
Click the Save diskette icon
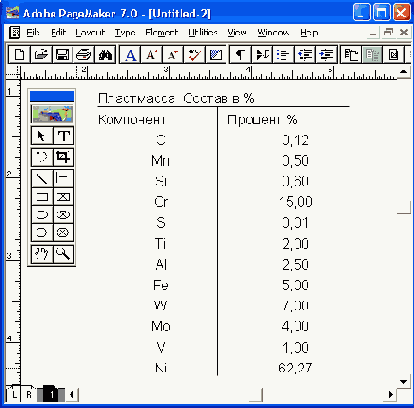[62, 54]
